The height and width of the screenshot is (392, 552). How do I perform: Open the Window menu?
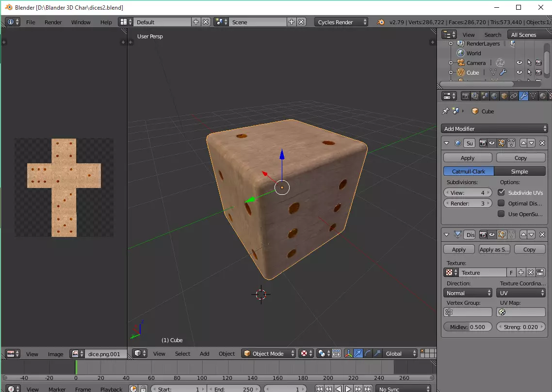[81, 22]
